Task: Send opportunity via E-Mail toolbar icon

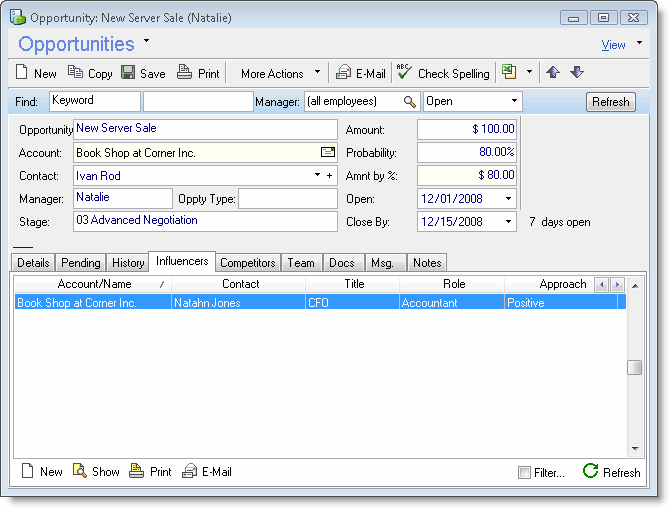Action: click(x=343, y=73)
